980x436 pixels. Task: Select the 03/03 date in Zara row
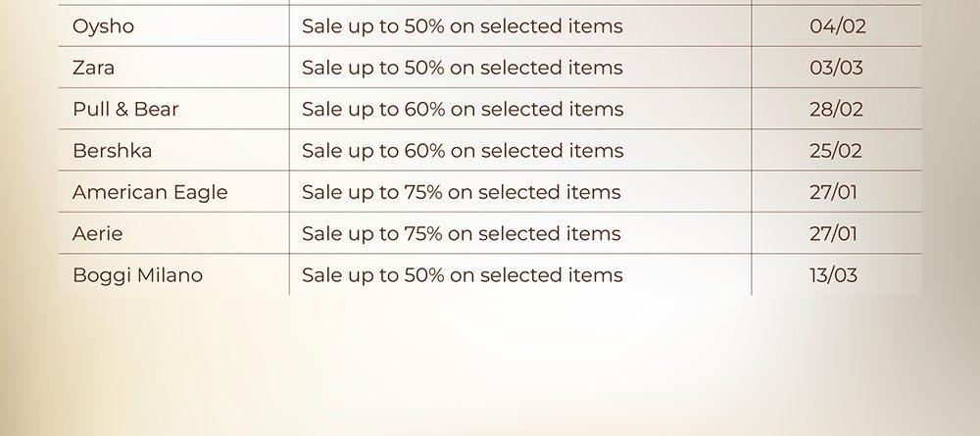[836, 68]
